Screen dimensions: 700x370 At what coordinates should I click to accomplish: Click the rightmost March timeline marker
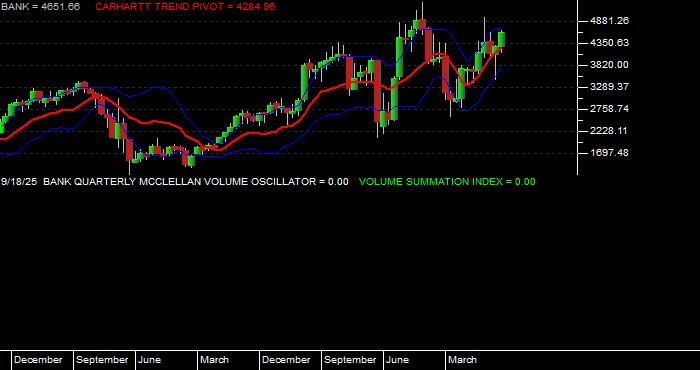(x=462, y=360)
